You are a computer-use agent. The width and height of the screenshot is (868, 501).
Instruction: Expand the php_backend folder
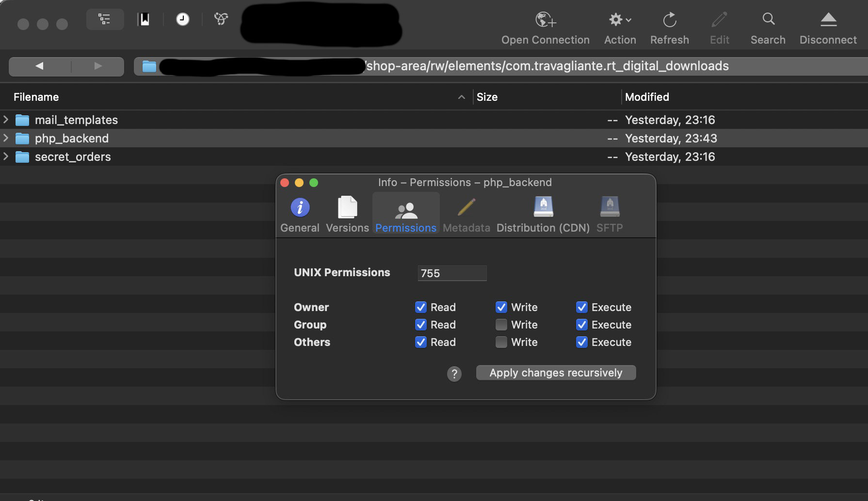(6, 138)
